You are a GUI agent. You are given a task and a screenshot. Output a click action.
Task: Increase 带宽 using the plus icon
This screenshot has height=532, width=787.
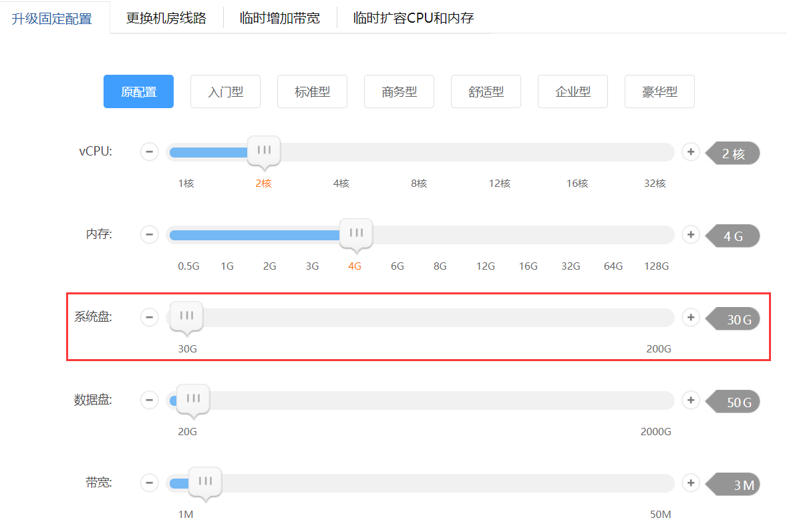point(691,483)
